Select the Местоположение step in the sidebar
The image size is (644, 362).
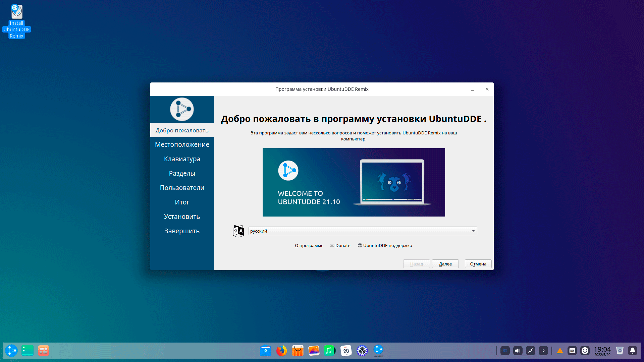pyautogui.click(x=182, y=144)
